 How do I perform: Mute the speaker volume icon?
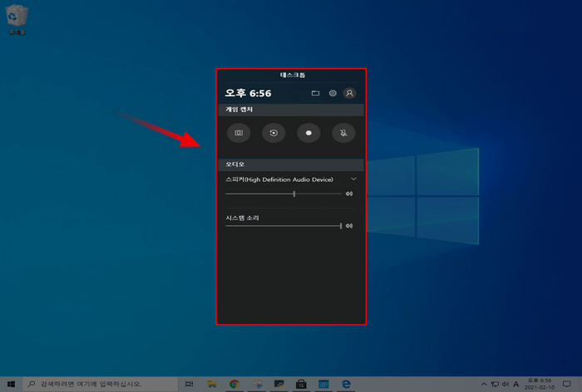tap(349, 194)
